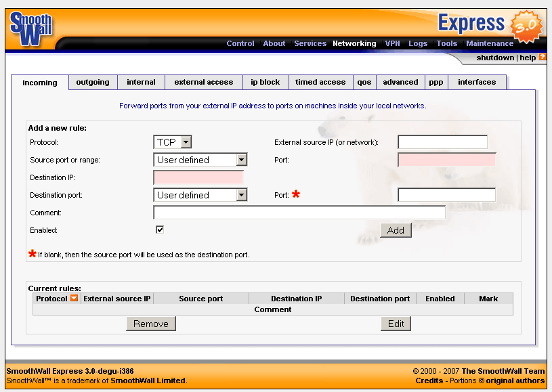Open the Logs menu
Screen dimensions: 552x392
click(x=418, y=43)
